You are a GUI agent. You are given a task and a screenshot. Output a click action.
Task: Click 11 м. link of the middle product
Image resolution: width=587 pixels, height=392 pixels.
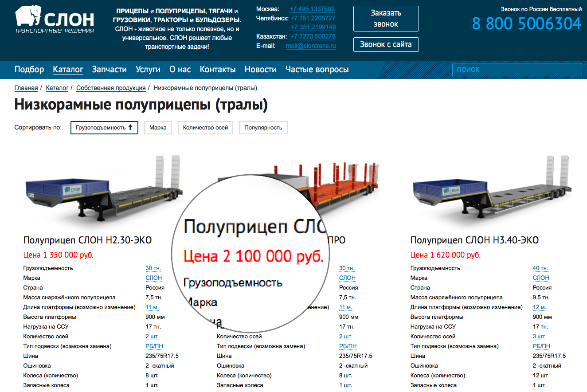point(346,307)
